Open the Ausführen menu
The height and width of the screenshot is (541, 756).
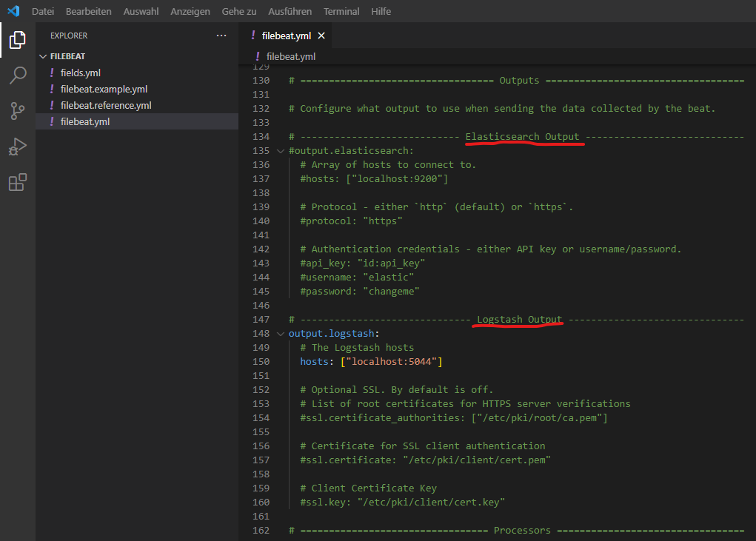pyautogui.click(x=290, y=11)
